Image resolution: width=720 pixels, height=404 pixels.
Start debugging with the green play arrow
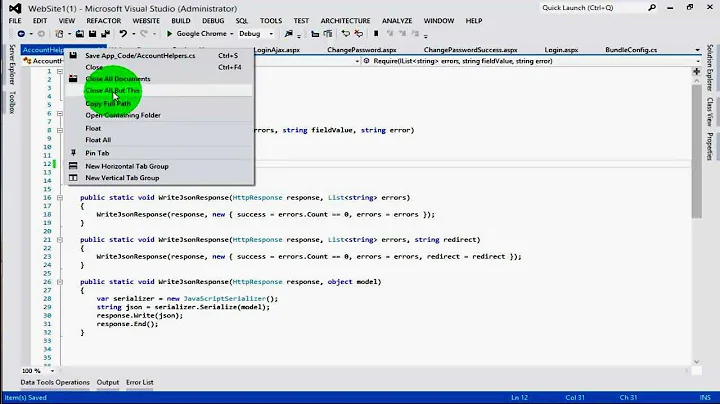coord(169,34)
